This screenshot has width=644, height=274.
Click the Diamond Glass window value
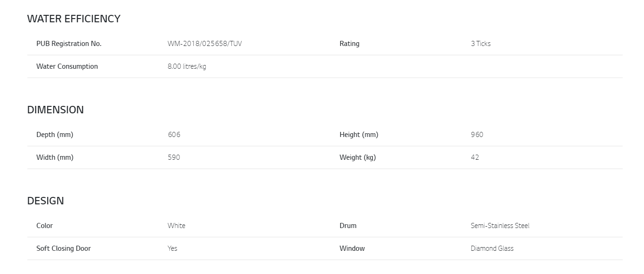click(492, 248)
